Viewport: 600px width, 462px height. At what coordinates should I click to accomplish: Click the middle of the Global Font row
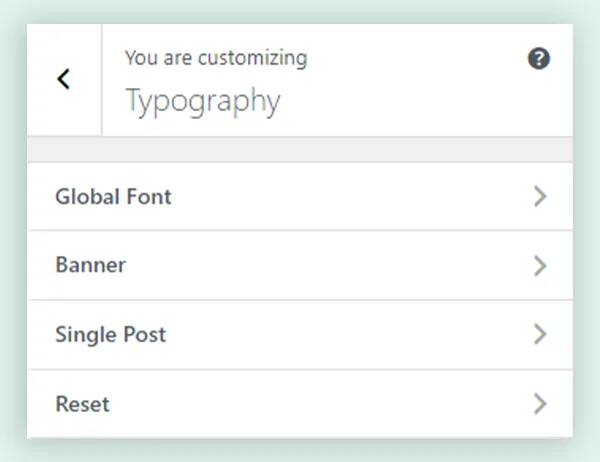coord(300,197)
